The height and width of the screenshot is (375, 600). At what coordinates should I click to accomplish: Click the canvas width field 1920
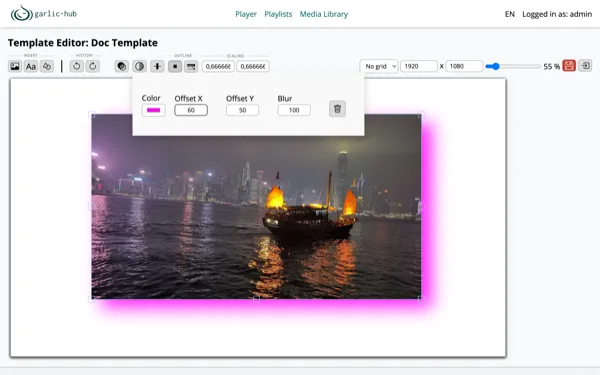[419, 66]
